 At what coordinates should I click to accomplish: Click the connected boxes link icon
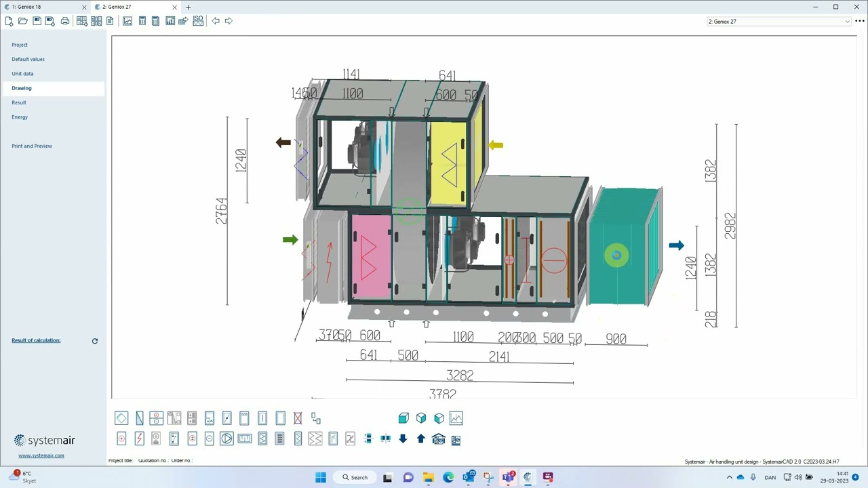316,418
